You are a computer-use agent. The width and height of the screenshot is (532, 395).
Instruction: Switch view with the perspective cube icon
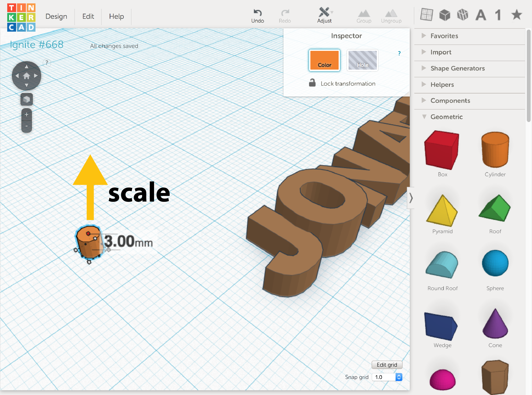(26, 99)
